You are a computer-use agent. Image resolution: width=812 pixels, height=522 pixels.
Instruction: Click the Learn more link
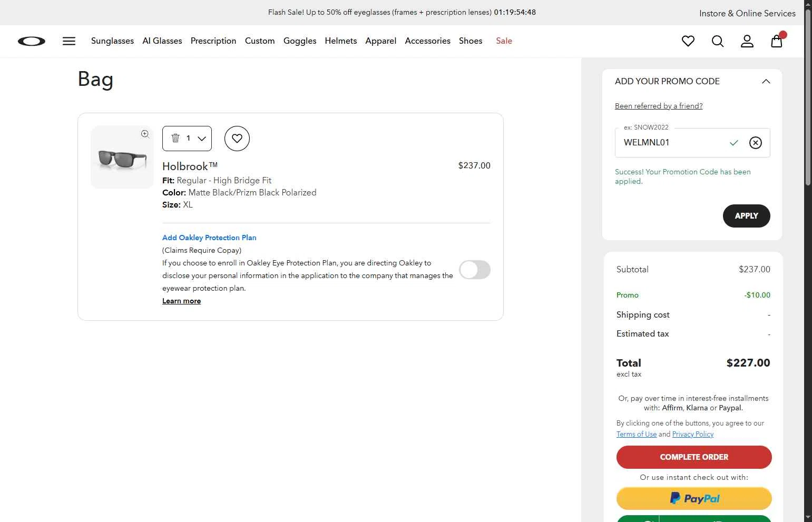tap(181, 301)
